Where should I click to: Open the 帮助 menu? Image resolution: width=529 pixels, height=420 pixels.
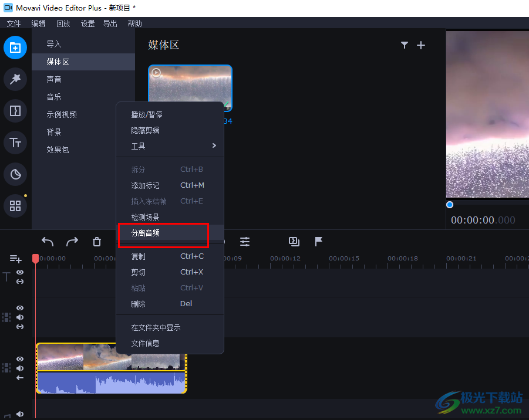[134, 23]
